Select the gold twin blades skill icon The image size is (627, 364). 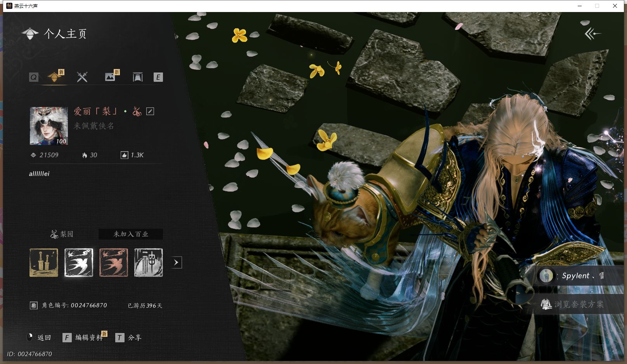(44, 263)
